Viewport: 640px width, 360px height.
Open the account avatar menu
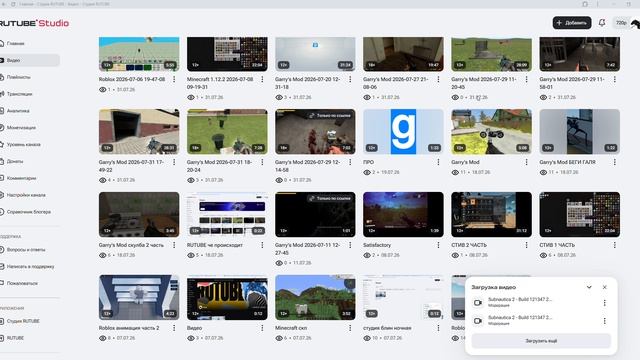(x=636, y=23)
